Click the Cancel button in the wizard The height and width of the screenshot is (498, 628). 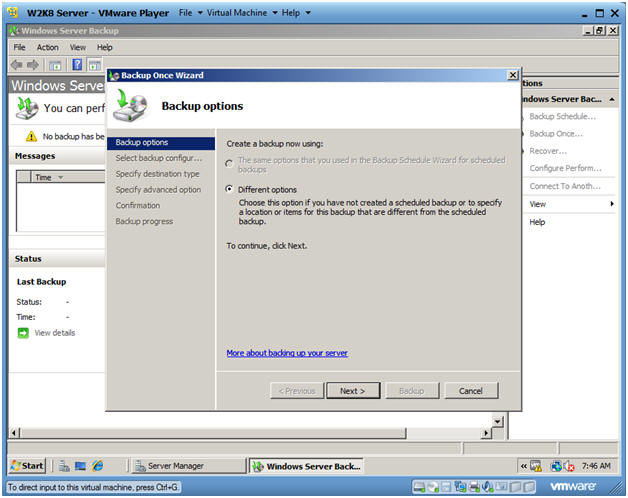coord(471,391)
